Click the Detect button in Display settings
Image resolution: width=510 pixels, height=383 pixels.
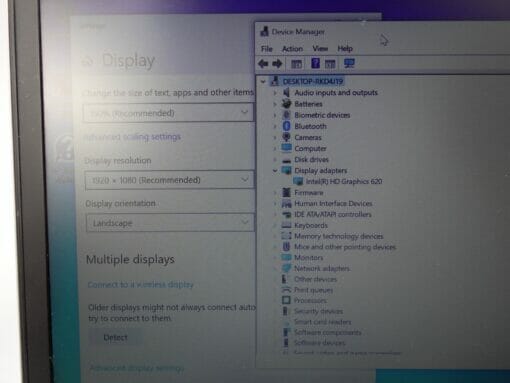tap(115, 337)
